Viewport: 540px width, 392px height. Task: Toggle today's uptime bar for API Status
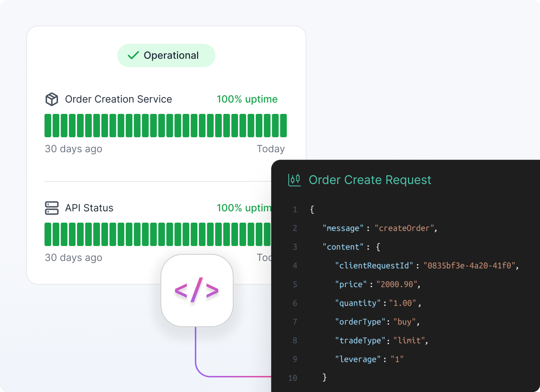click(268, 234)
